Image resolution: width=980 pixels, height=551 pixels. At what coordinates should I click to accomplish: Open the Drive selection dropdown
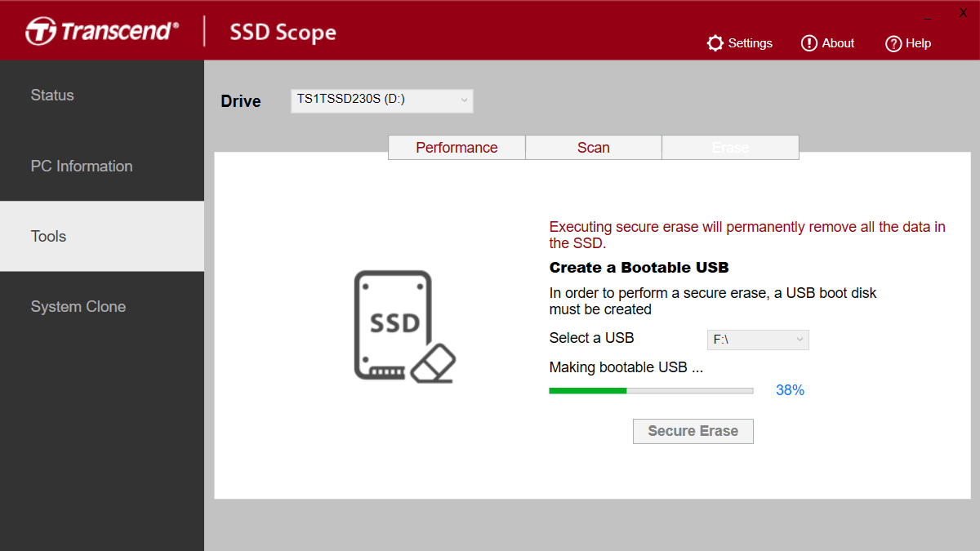pos(382,100)
